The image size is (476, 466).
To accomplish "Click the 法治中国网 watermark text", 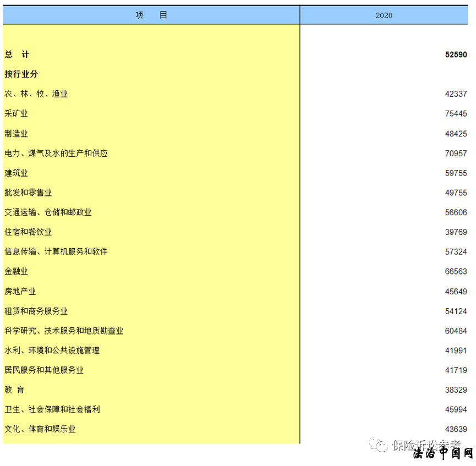I will coord(442,454).
